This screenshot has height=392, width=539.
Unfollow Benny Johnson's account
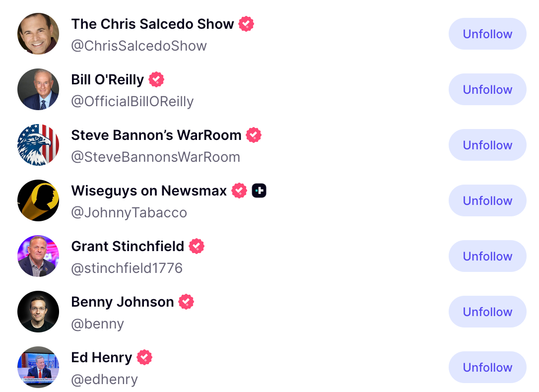[487, 312]
